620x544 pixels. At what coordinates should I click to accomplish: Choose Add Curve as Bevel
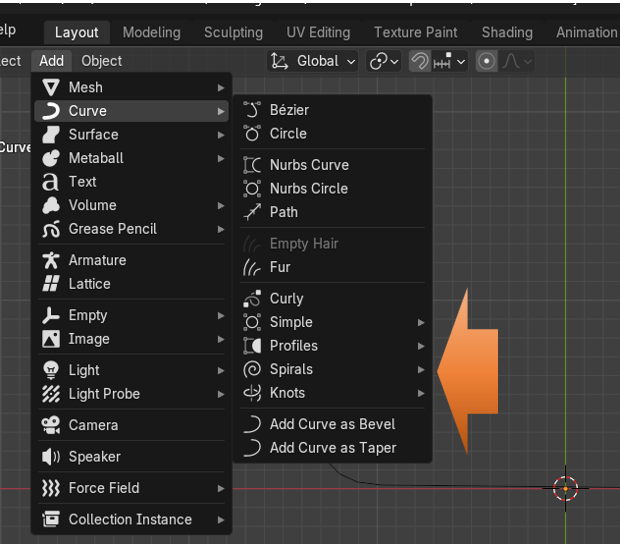332,424
